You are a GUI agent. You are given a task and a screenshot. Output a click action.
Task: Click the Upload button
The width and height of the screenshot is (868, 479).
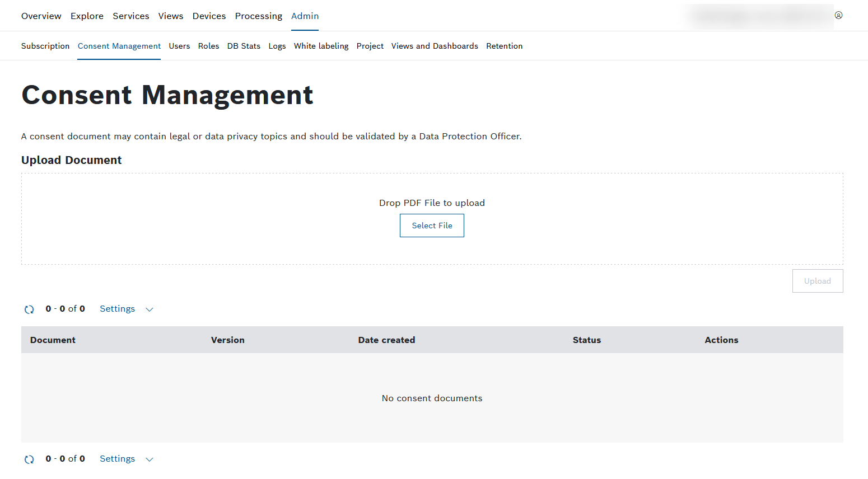tap(817, 281)
